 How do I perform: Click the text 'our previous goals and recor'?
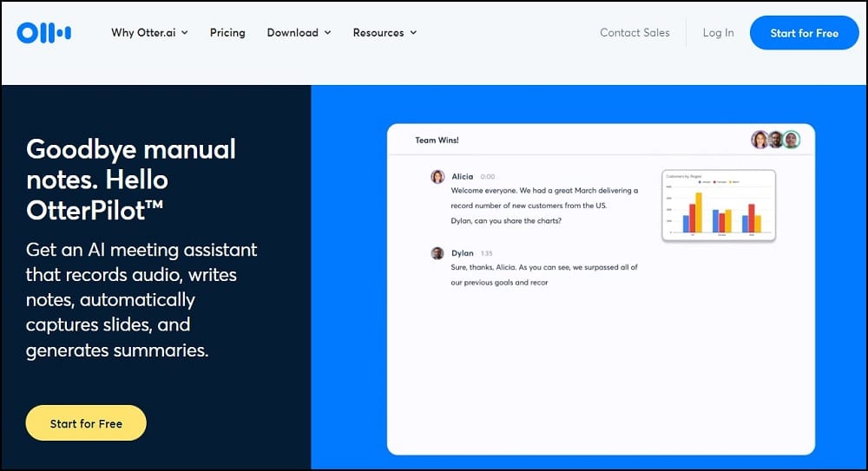[499, 282]
